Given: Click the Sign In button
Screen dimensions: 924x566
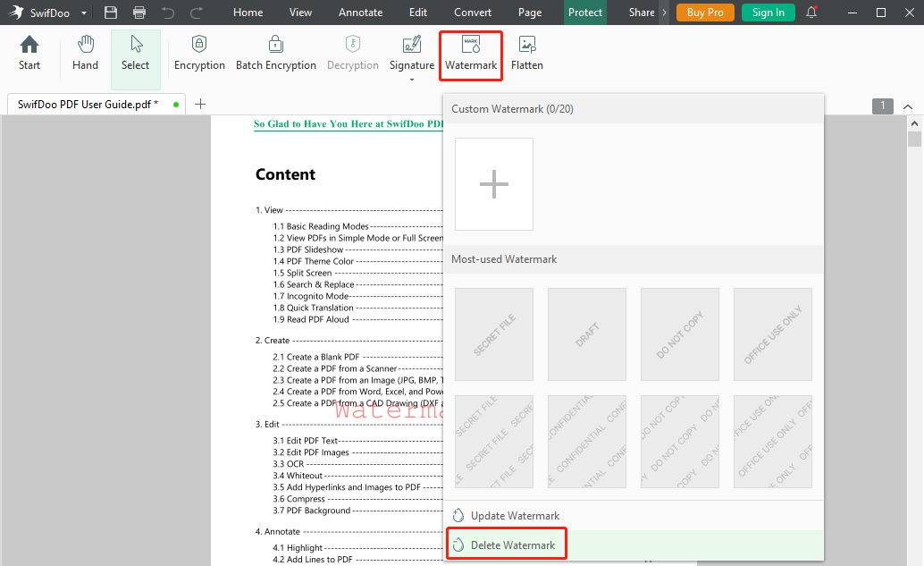Looking at the screenshot, I should (x=769, y=13).
